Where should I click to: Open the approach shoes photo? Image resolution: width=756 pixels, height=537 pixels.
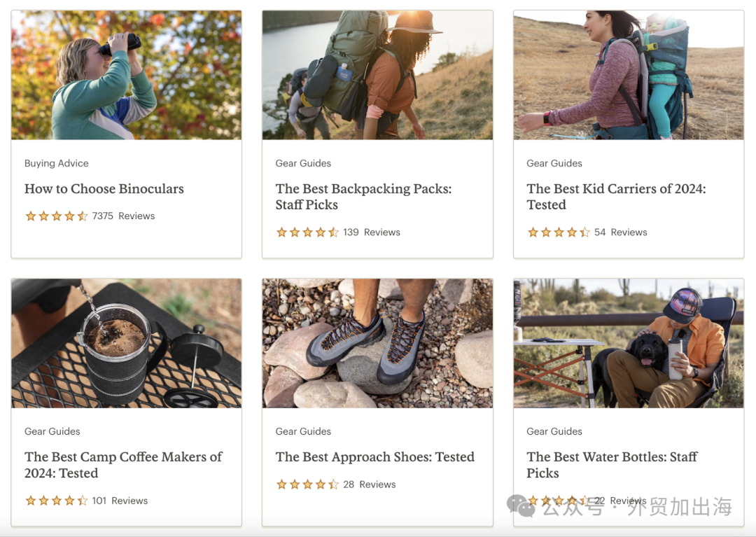(x=377, y=343)
